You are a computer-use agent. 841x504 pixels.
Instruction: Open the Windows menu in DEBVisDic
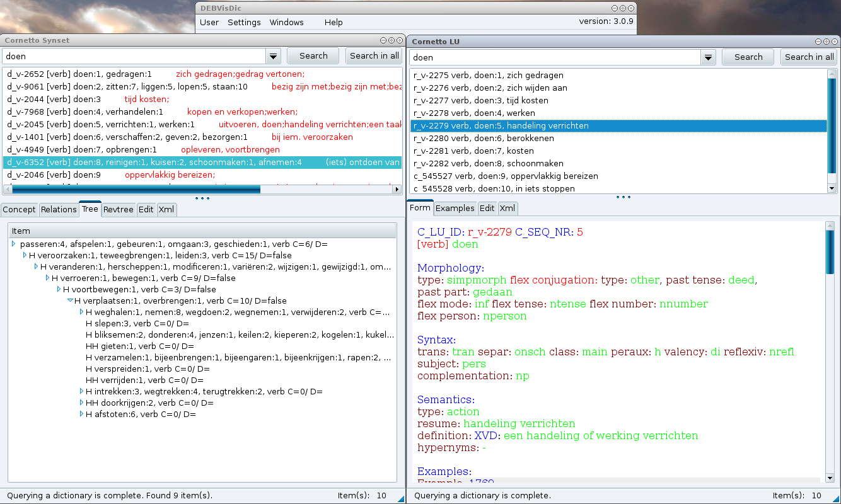click(286, 22)
